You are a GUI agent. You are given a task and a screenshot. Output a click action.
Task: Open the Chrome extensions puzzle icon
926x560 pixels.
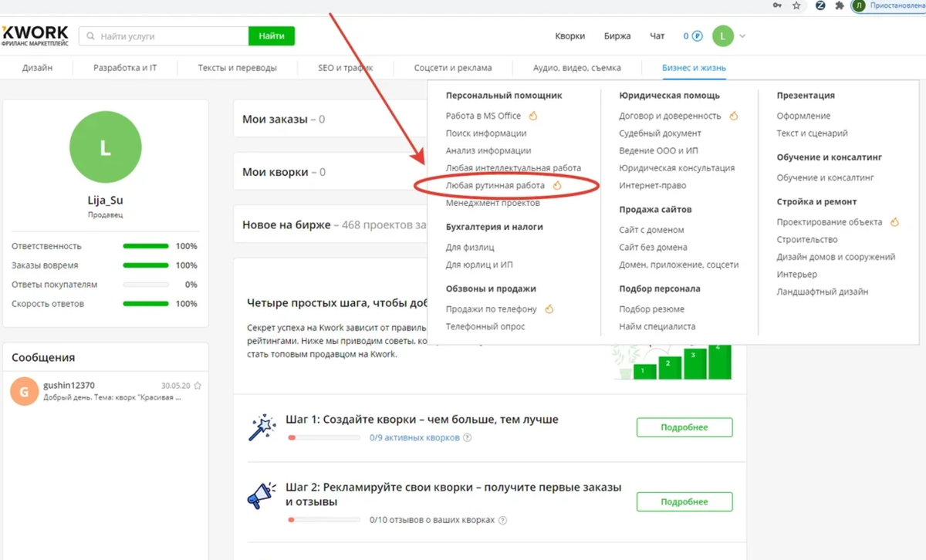click(x=839, y=5)
